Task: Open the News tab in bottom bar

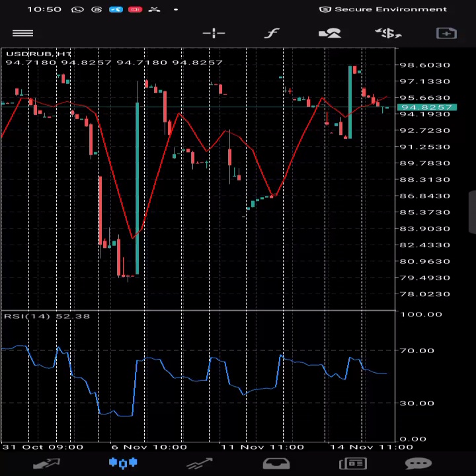Action: (x=353, y=463)
